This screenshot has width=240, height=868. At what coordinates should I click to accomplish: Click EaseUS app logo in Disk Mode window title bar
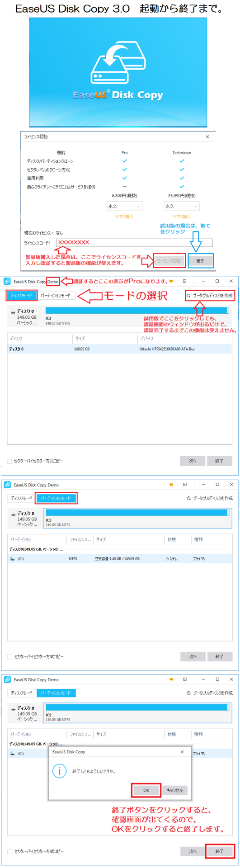(7, 282)
